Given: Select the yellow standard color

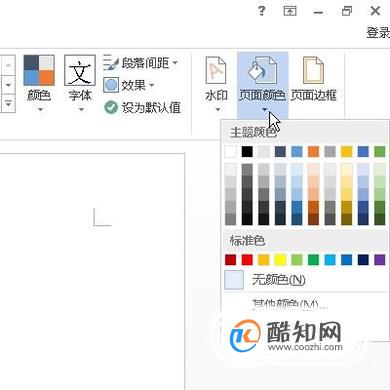Looking at the screenshot, I should click(x=280, y=260).
